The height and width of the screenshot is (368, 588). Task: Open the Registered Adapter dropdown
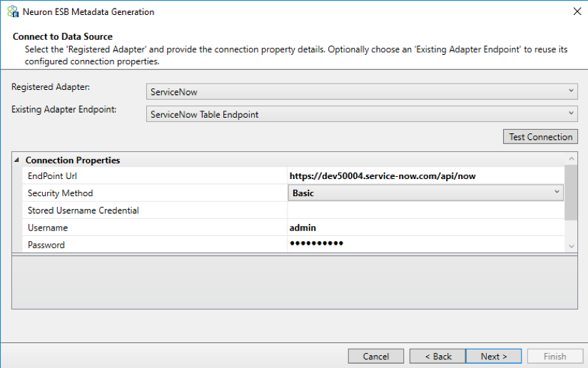coord(362,92)
